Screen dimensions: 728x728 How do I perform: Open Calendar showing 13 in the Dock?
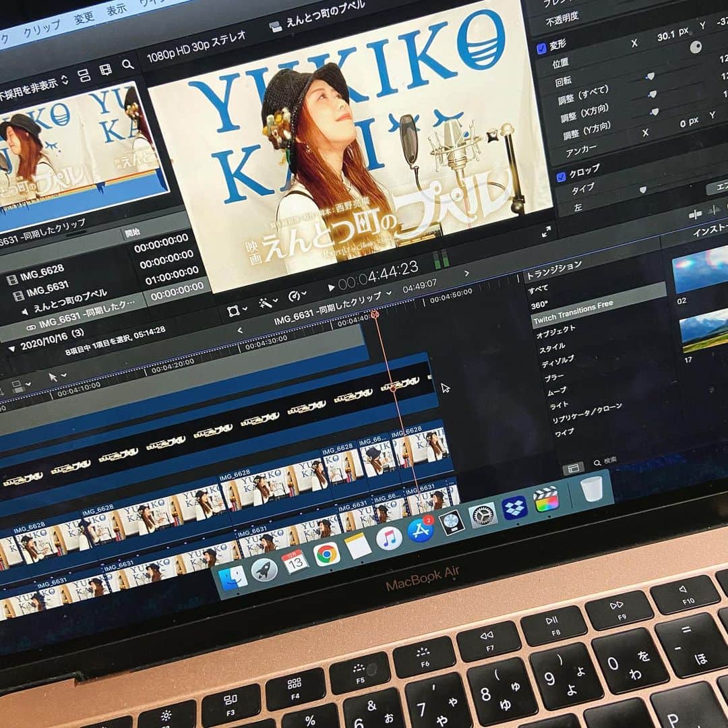[x=295, y=562]
